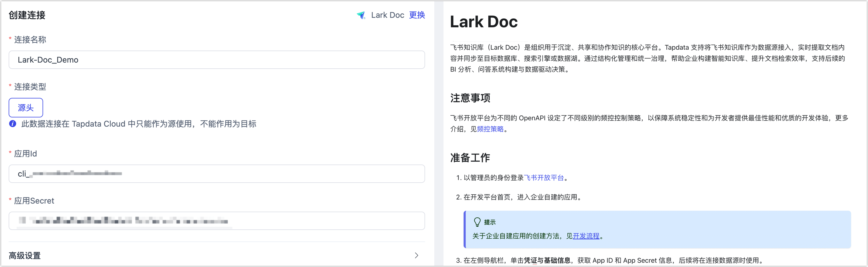The height and width of the screenshot is (267, 868).
Task: Click the 应用Id input field starting with cli_
Action: point(217,174)
